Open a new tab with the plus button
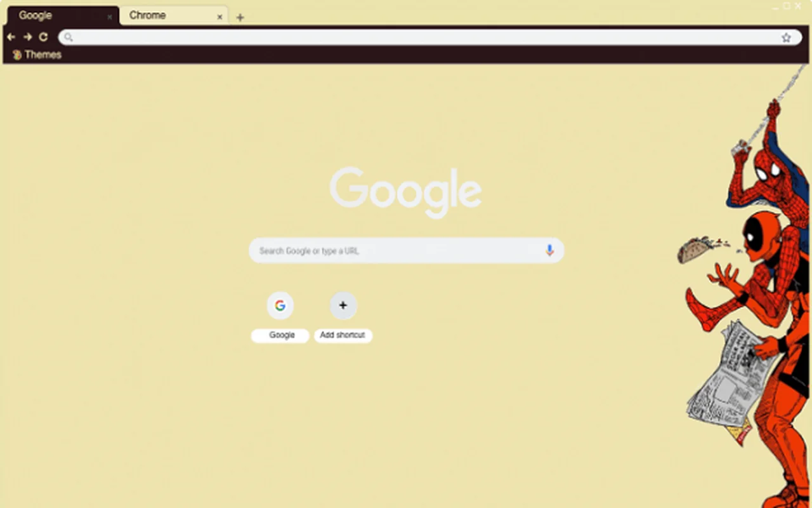 tap(240, 18)
